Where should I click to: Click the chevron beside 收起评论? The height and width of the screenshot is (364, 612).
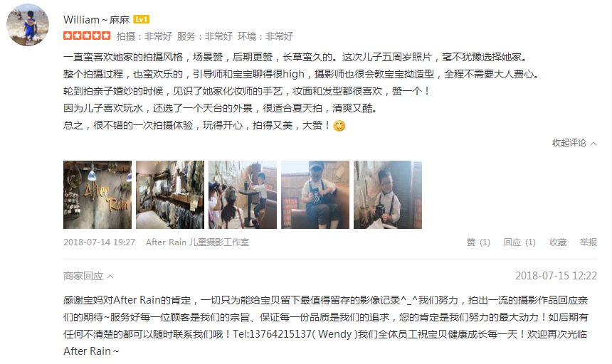593,144
